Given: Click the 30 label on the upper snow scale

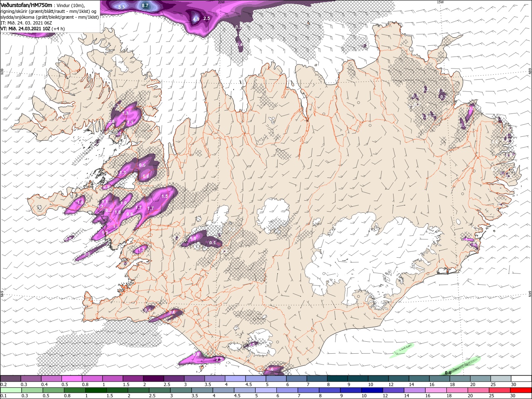Looking at the screenshot, I should click(513, 384).
